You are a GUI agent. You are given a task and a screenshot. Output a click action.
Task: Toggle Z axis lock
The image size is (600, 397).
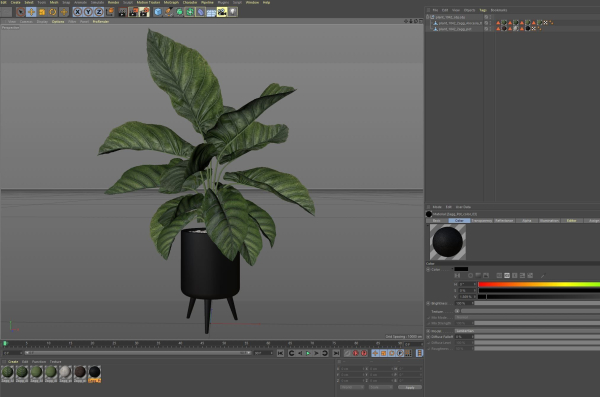pyautogui.click(x=99, y=12)
